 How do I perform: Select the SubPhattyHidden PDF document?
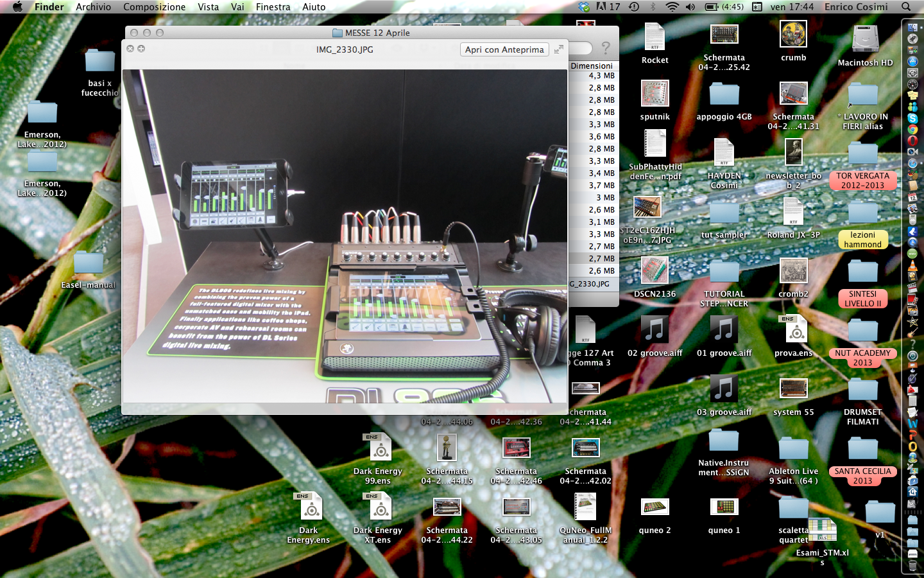pyautogui.click(x=654, y=144)
